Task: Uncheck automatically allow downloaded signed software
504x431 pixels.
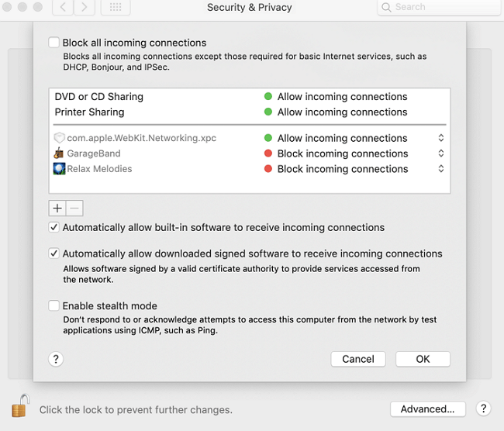Action: [54, 253]
